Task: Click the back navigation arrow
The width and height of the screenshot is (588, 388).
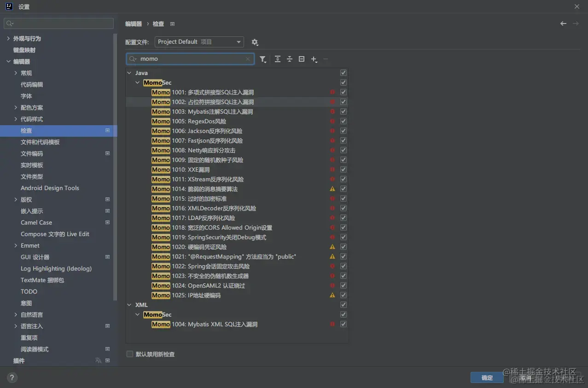Action: pyautogui.click(x=563, y=23)
